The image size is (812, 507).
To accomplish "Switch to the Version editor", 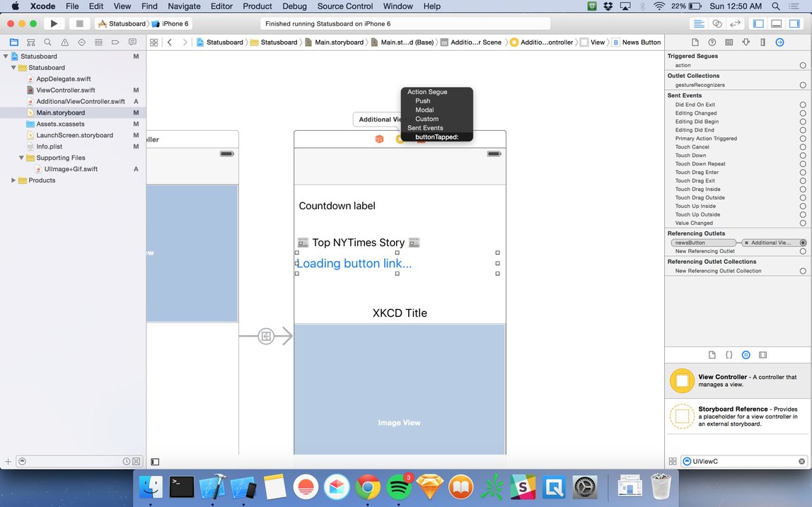I will pos(735,23).
